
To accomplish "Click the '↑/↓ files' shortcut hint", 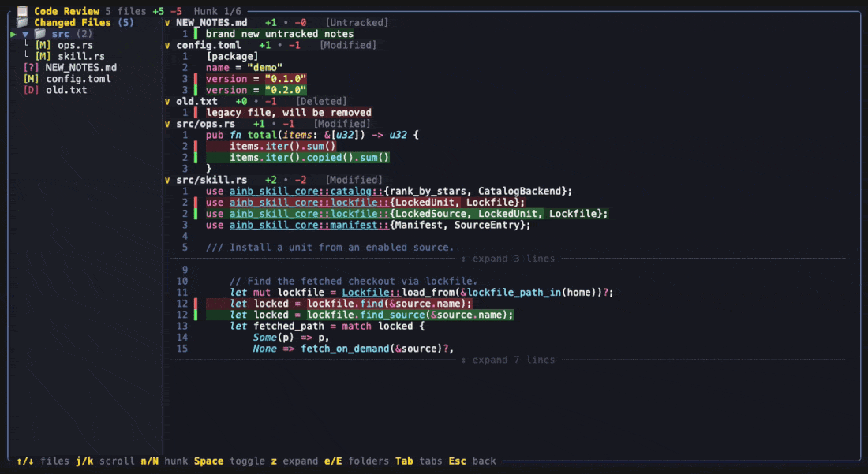I will click(43, 461).
